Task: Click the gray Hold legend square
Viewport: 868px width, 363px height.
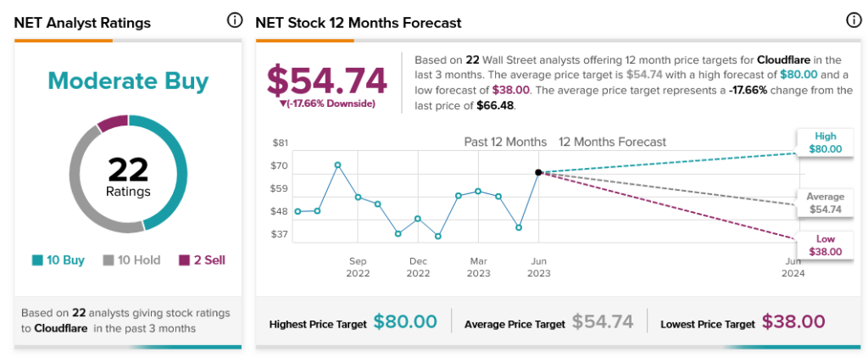Action: click(108, 260)
